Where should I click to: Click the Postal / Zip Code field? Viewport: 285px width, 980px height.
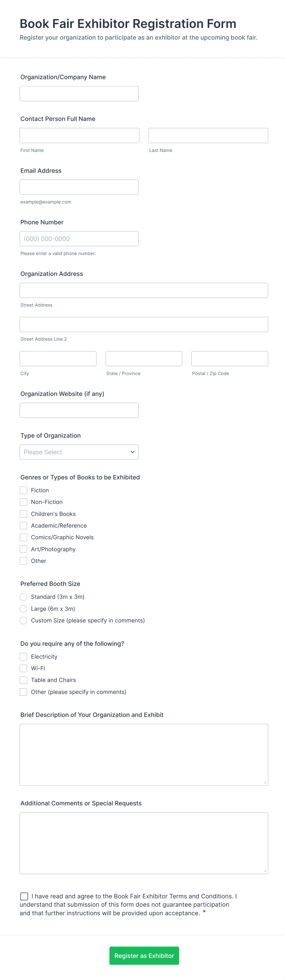pos(230,358)
